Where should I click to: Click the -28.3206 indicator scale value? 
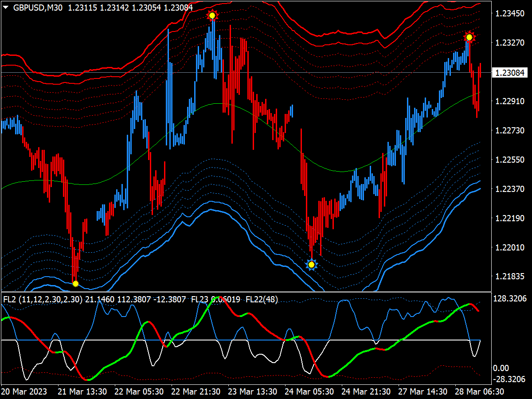pos(510,379)
